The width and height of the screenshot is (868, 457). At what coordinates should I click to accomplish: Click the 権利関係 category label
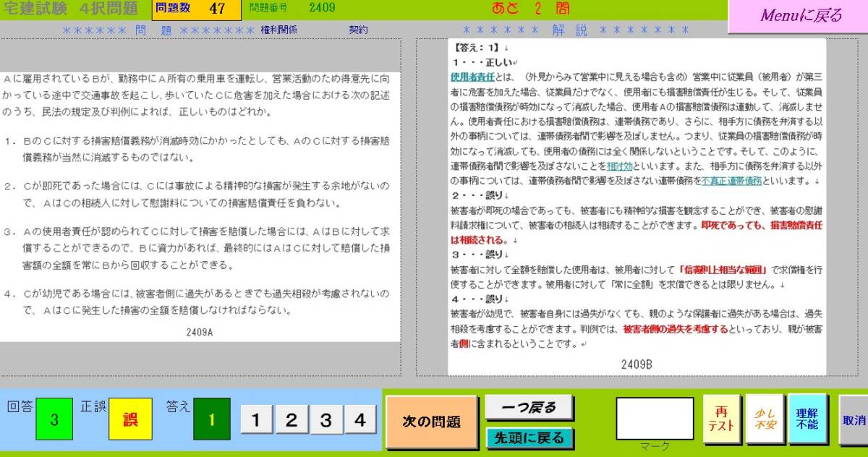click(x=279, y=30)
